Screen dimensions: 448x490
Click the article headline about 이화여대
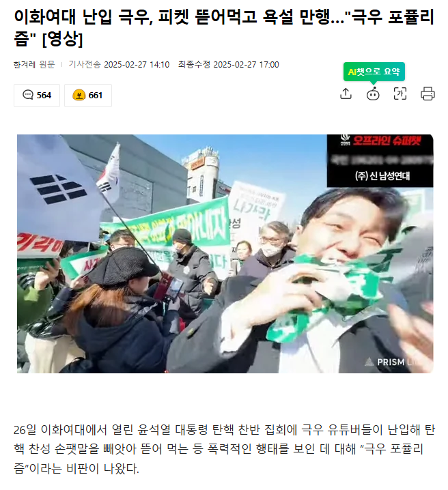click(224, 27)
